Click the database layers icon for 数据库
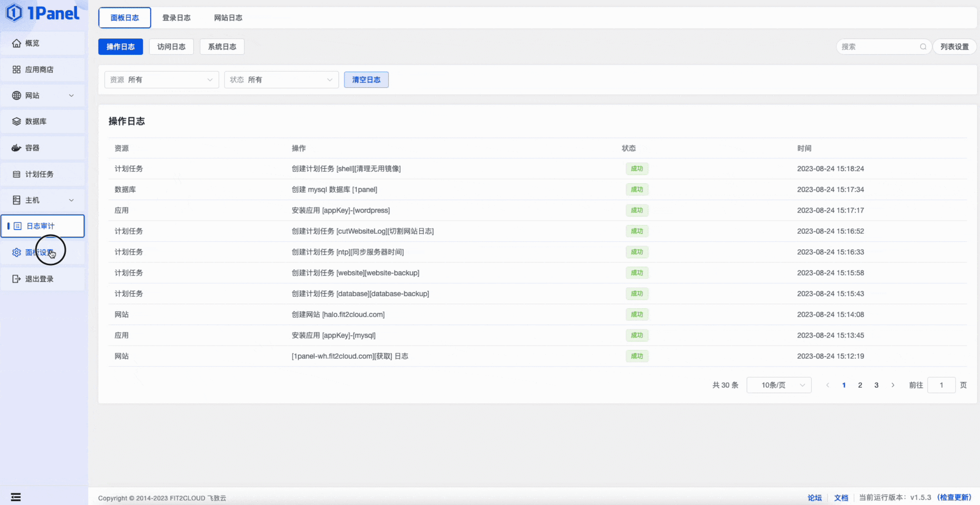The image size is (980, 505). point(16,121)
